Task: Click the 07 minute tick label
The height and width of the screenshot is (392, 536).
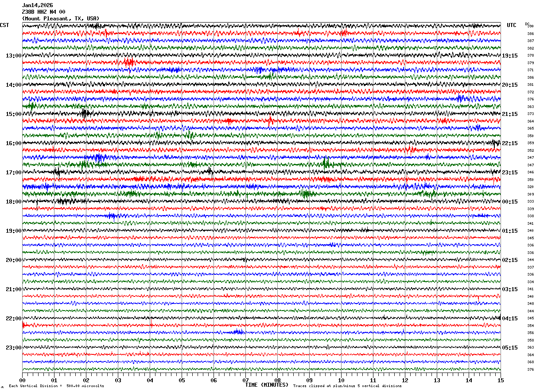Action: (245, 380)
